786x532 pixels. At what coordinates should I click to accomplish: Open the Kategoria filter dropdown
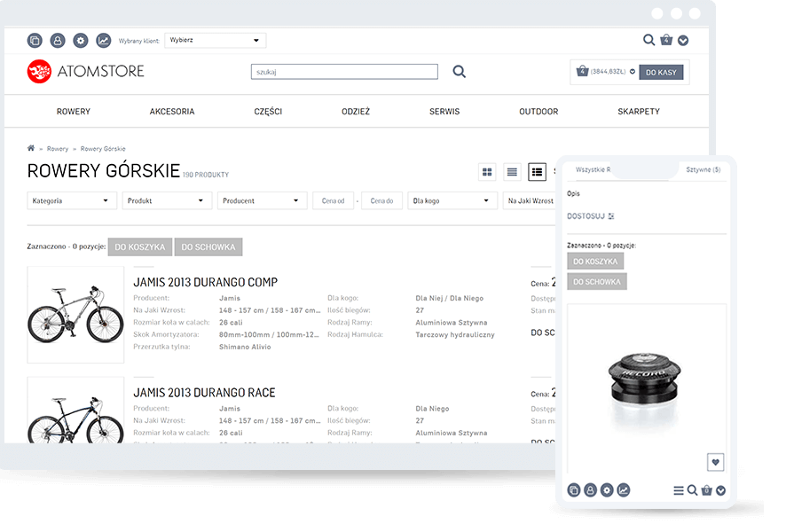pos(72,200)
